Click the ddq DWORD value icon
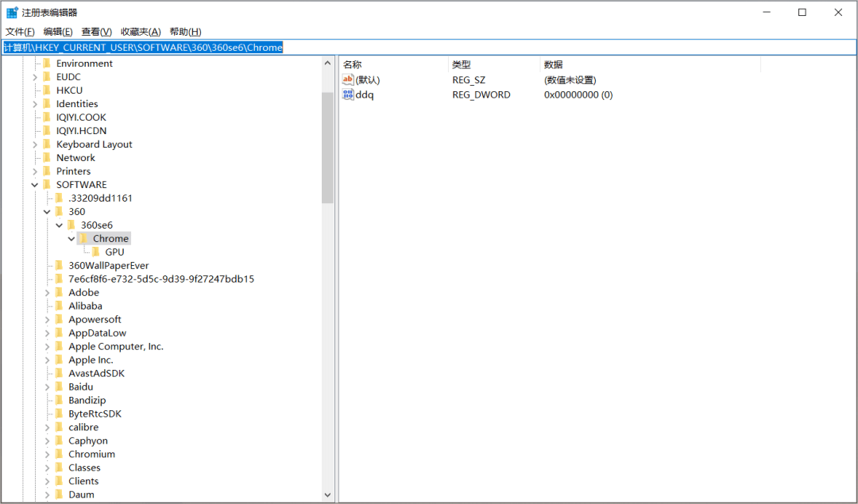This screenshot has width=858, height=504. (348, 94)
